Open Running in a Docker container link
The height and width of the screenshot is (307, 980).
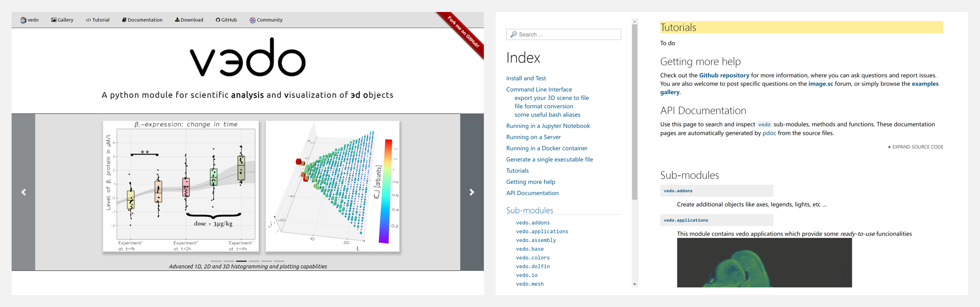click(x=547, y=148)
